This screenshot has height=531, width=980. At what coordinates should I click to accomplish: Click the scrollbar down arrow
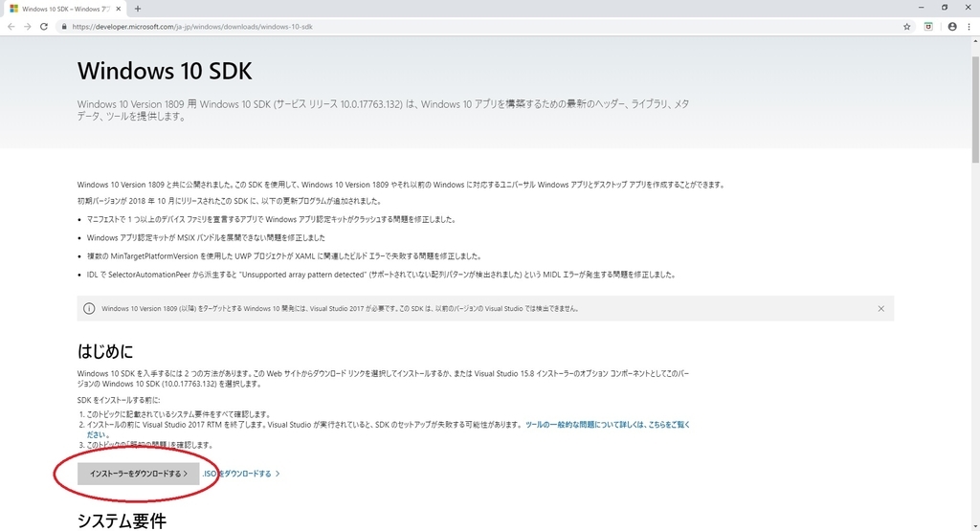click(975, 526)
